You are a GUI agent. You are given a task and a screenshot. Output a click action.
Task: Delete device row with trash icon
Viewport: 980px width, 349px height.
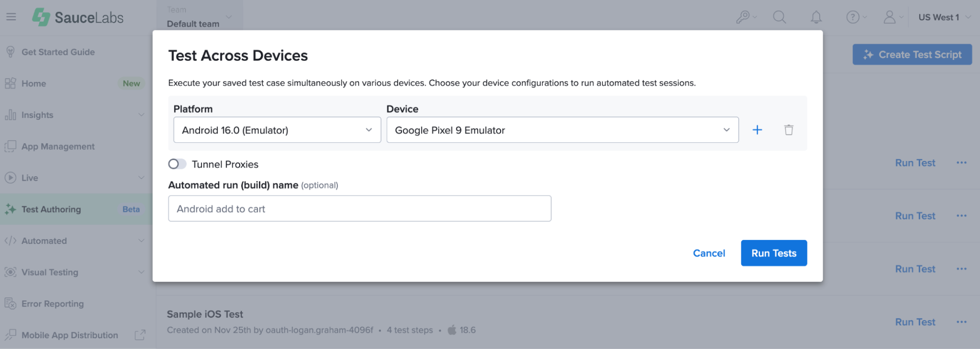[788, 130]
